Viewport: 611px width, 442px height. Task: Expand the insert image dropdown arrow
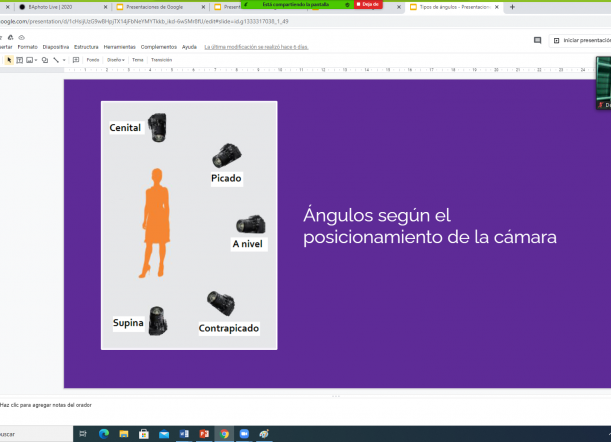[x=37, y=60]
